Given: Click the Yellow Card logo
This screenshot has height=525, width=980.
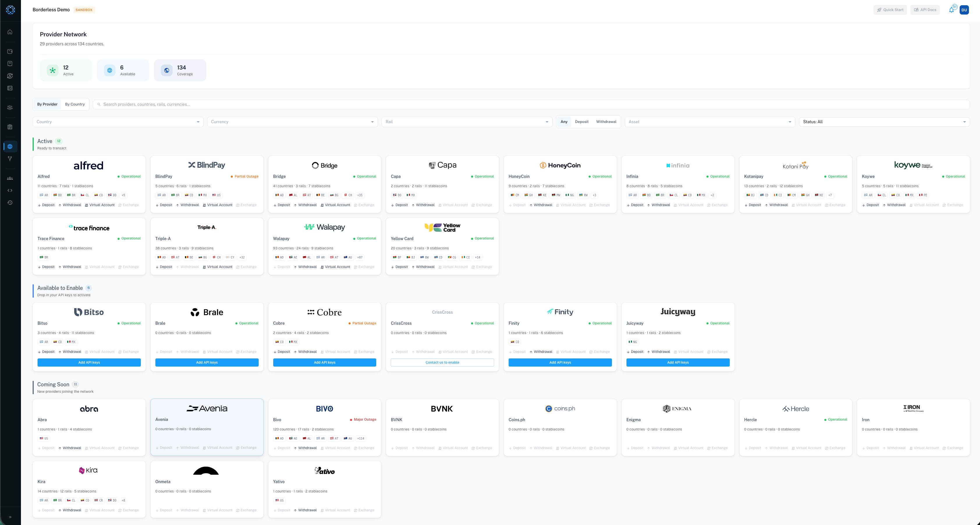Looking at the screenshot, I should (x=443, y=227).
